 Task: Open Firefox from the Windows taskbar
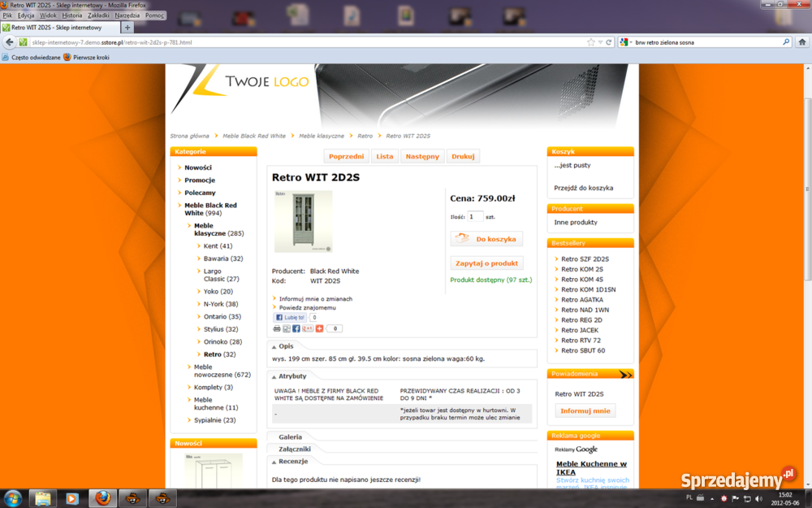pyautogui.click(x=101, y=497)
